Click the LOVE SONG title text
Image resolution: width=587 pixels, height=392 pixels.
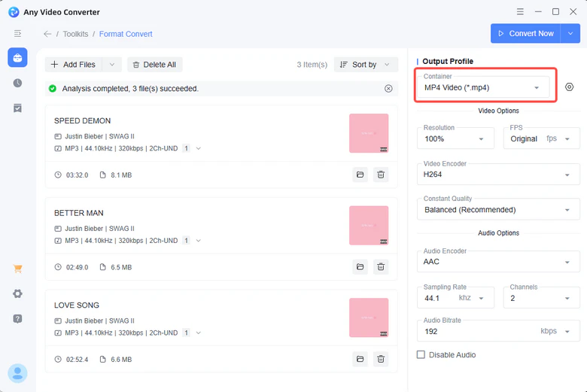pyautogui.click(x=76, y=305)
